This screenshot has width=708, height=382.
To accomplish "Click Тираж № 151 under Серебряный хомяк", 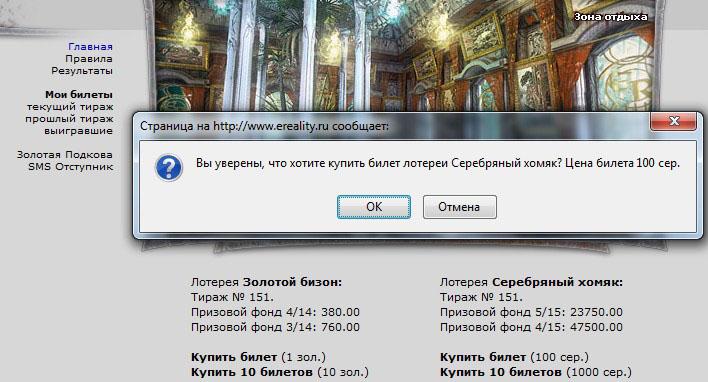I will [481, 297].
